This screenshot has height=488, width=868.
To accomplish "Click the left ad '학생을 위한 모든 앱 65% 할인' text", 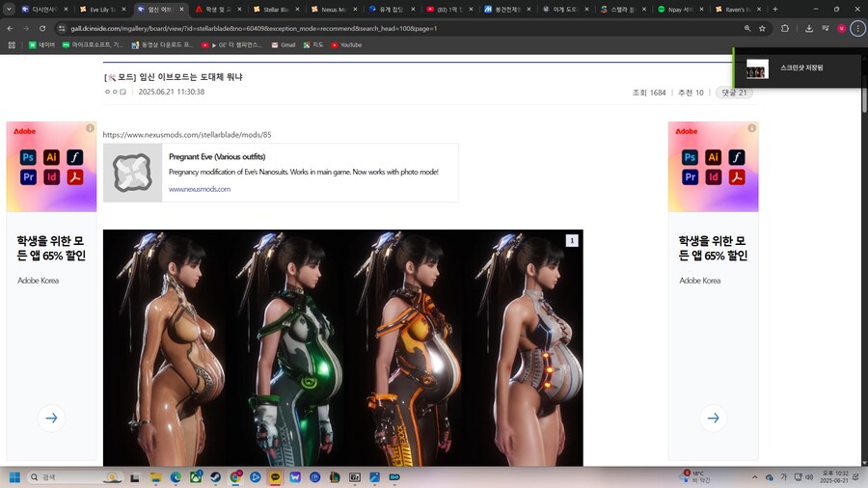I will click(51, 248).
